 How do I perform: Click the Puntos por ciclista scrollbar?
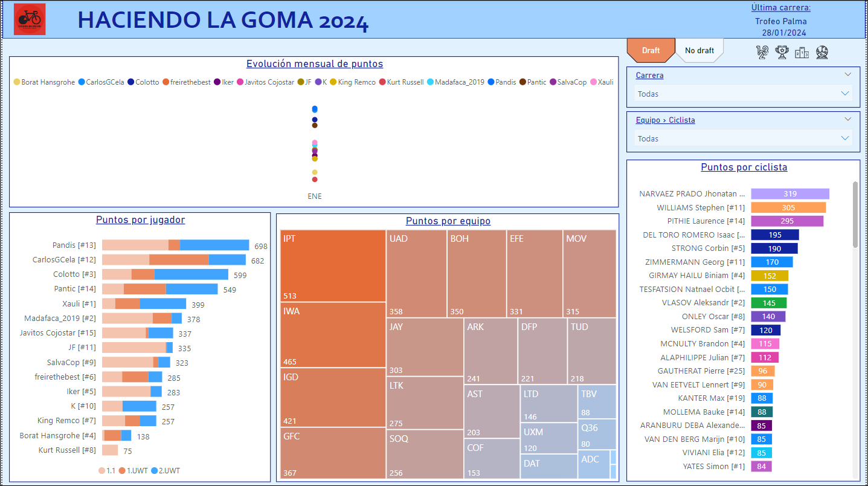(855, 215)
